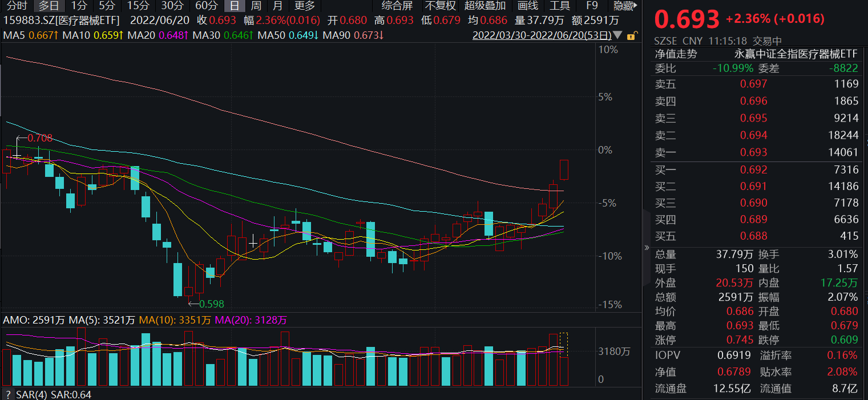The height and width of the screenshot is (400, 868).
Task: Click the F9 shortcut button
Action: [x=591, y=6]
